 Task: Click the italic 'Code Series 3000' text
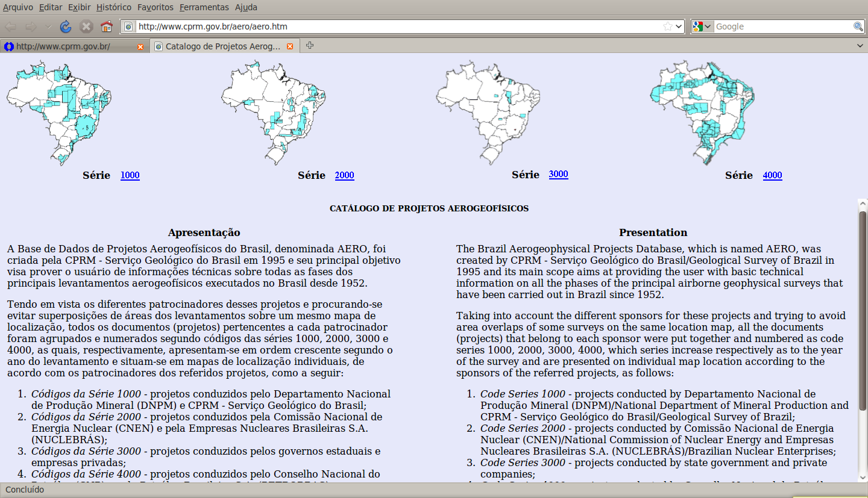pos(523,462)
